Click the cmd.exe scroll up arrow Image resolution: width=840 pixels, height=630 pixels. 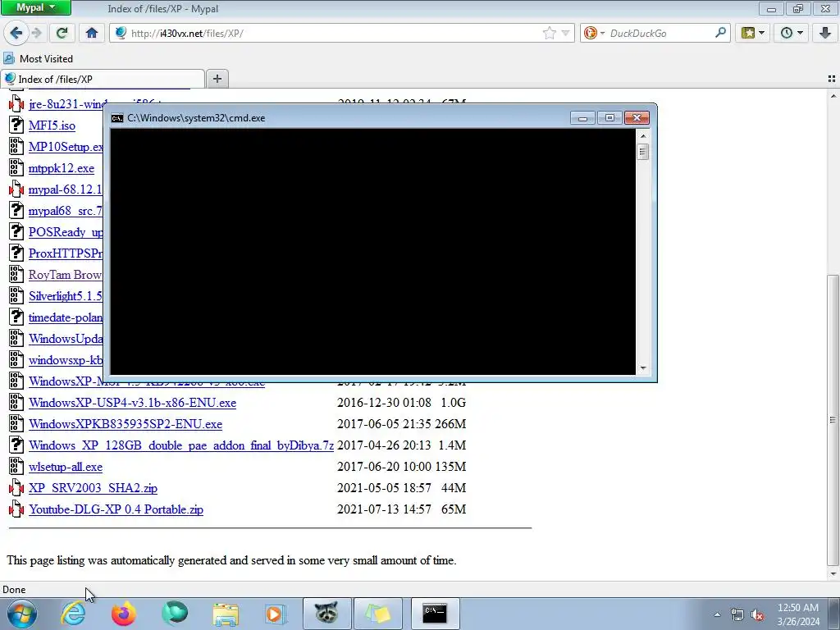tap(643, 136)
